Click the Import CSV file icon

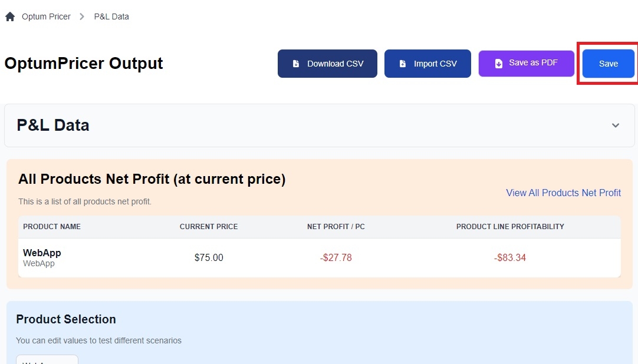(403, 64)
